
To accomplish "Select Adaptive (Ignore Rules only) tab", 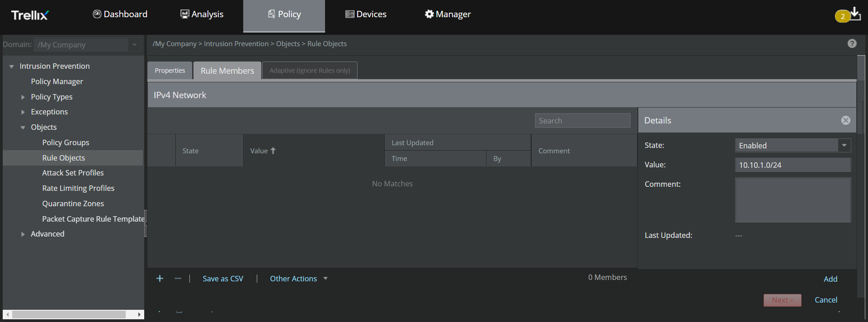I will 310,71.
